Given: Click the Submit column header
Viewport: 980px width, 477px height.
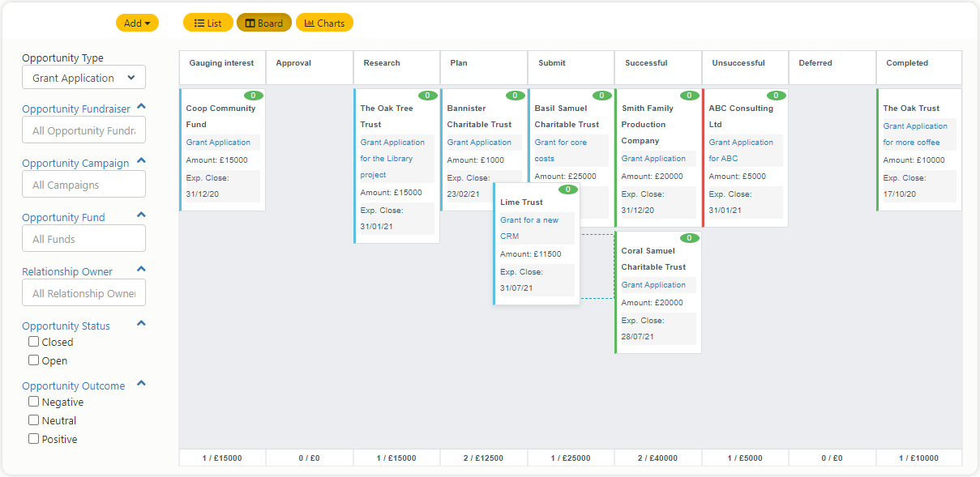Looking at the screenshot, I should click(571, 67).
